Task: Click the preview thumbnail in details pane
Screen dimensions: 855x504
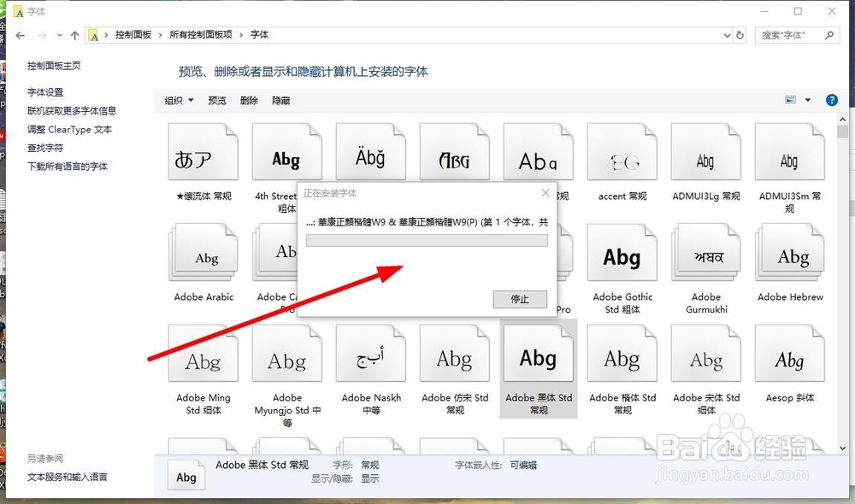Action: click(186, 475)
